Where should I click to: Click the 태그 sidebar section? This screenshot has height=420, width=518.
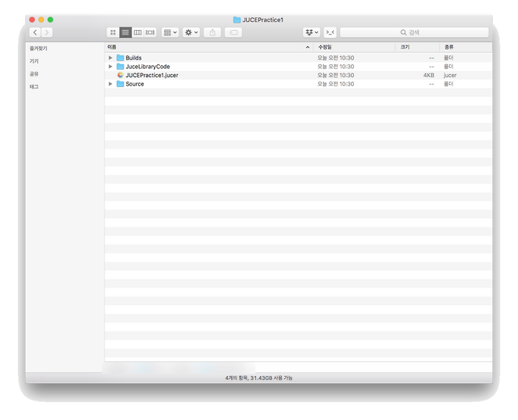(x=34, y=86)
